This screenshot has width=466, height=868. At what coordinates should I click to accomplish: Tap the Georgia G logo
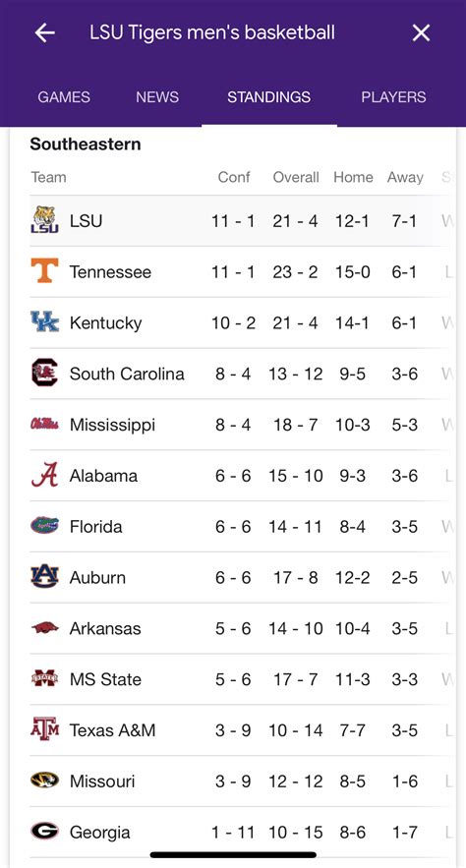click(45, 832)
